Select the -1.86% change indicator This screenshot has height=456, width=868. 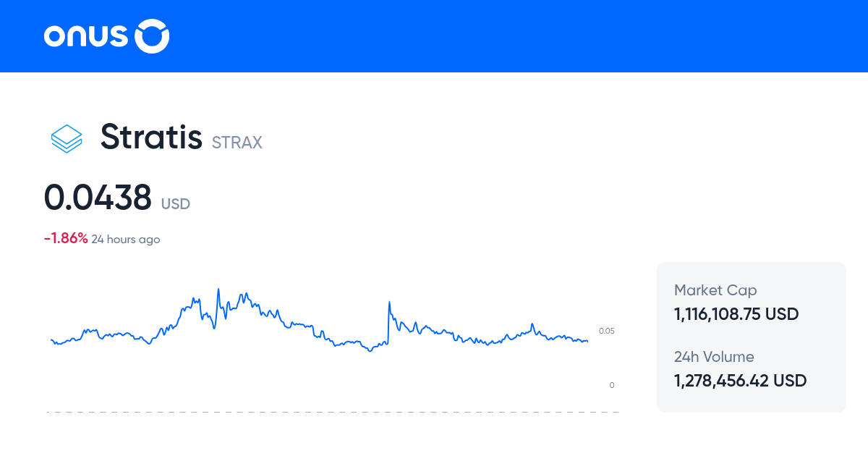(x=64, y=237)
